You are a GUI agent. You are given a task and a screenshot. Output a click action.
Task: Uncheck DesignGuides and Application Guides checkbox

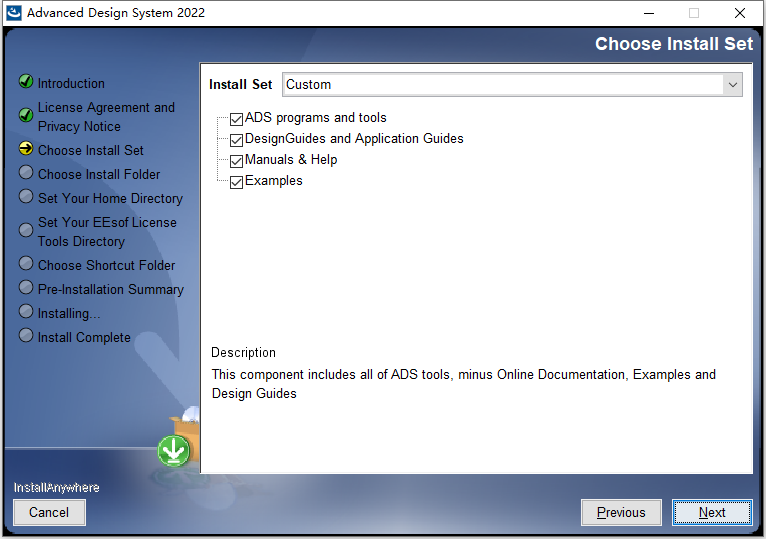pos(236,140)
